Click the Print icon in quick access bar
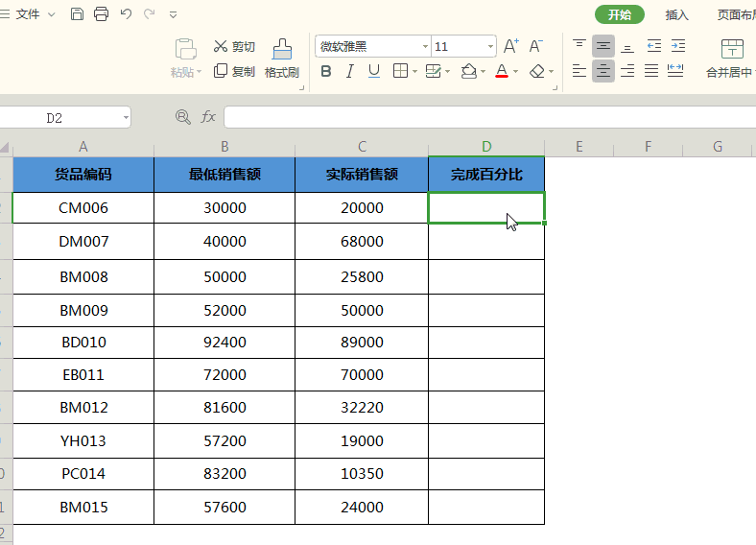Screen dimensions: 756x545 (102, 14)
